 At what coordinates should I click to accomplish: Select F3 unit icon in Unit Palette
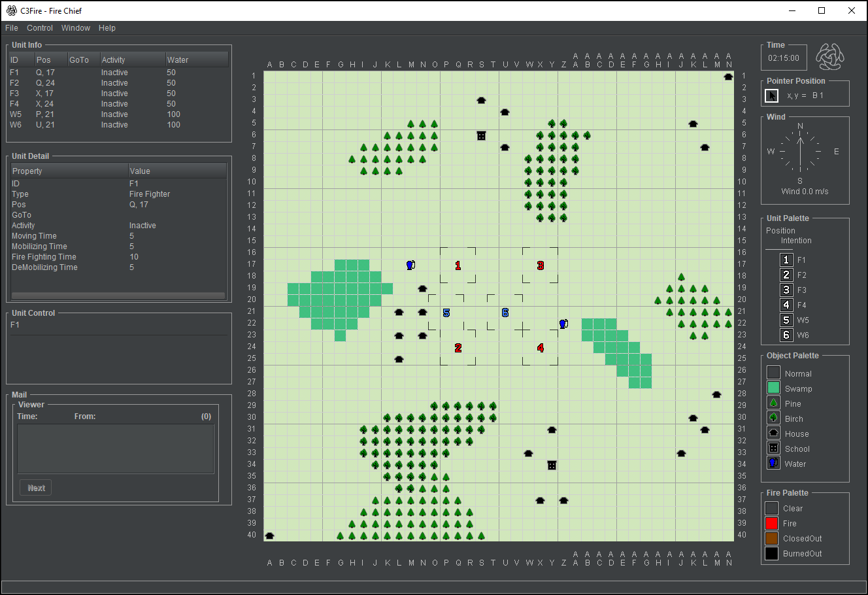click(x=786, y=290)
